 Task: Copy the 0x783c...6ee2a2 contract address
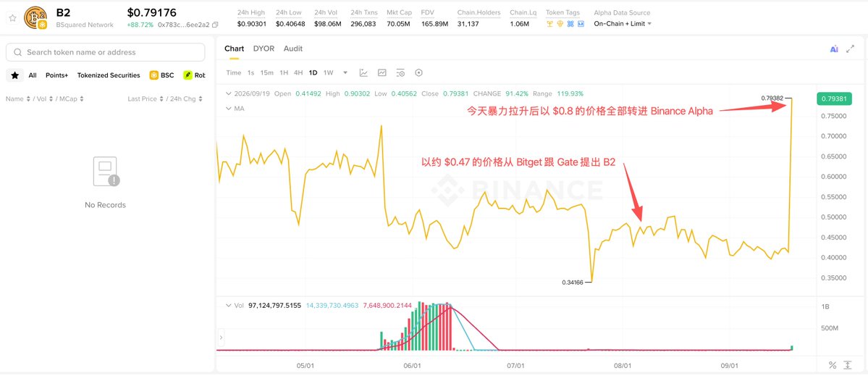click(x=215, y=25)
